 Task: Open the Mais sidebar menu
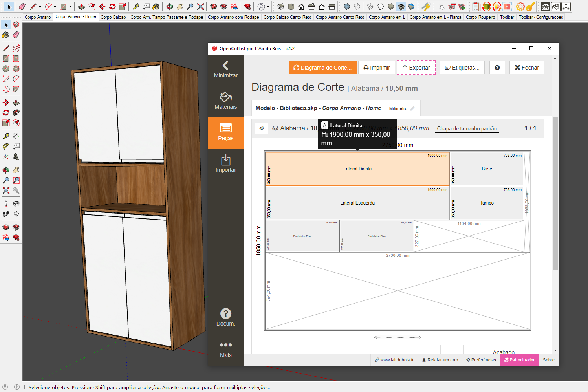[226, 349]
